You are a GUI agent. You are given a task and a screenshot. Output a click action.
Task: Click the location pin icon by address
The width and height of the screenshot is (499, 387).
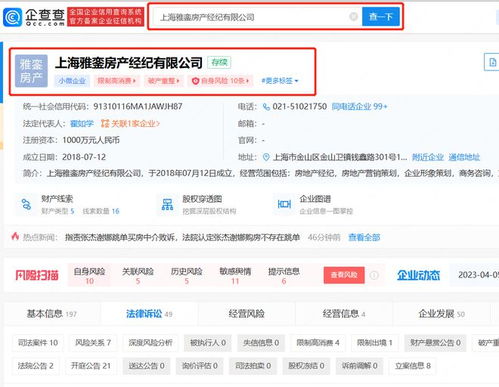point(266,157)
